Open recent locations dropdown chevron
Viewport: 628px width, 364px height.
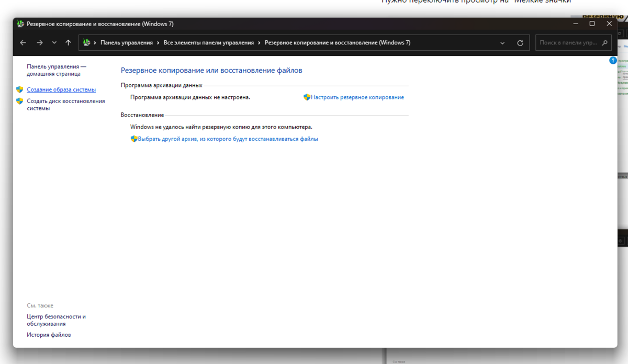(x=54, y=43)
